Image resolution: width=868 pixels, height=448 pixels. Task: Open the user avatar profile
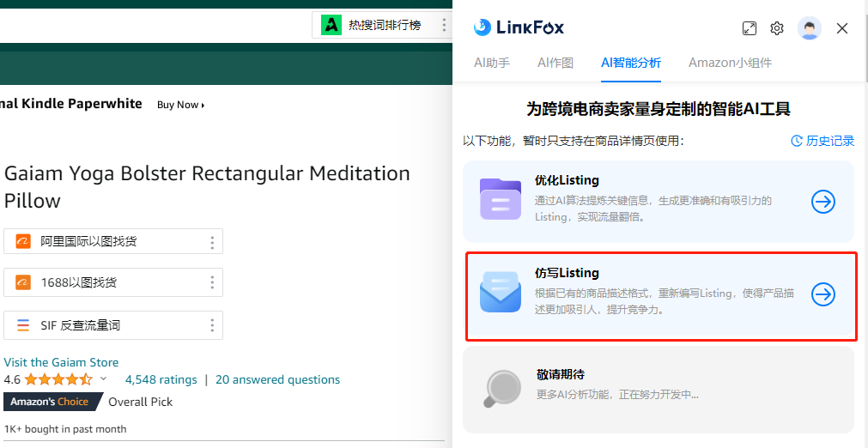(810, 28)
